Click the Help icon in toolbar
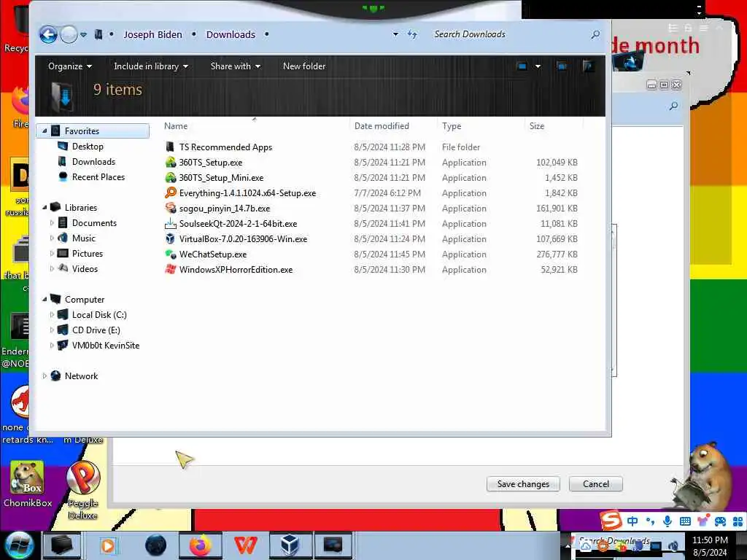747x560 pixels. 589,66
